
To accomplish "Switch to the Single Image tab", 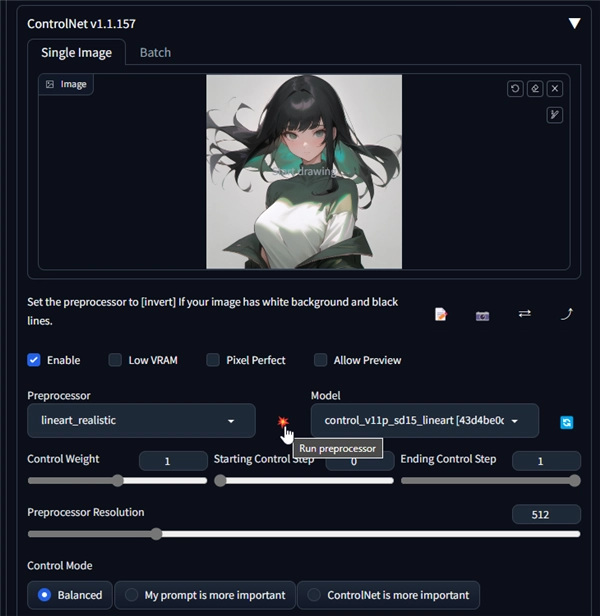I will (x=77, y=52).
